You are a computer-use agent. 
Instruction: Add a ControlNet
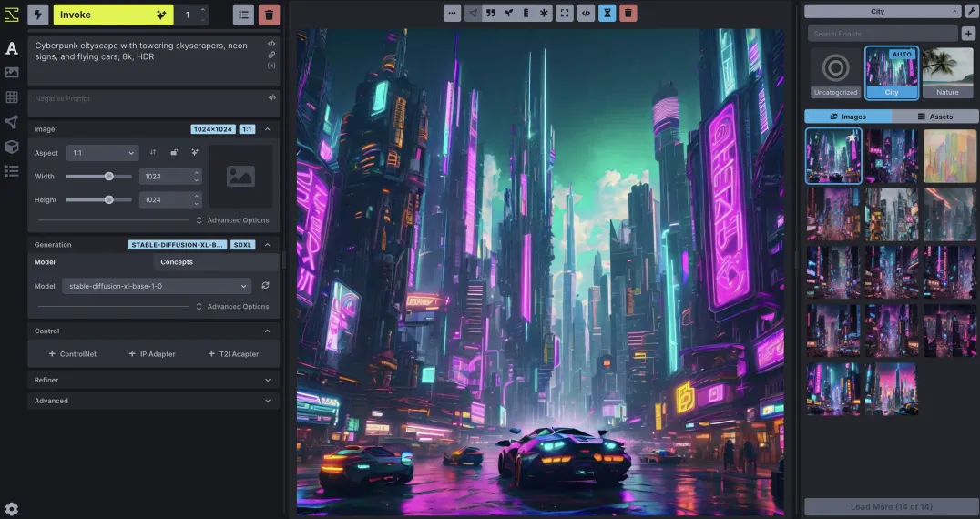click(x=73, y=354)
